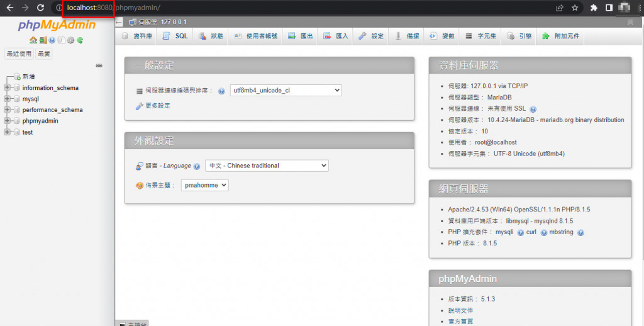Image resolution: width=644 pixels, height=326 pixels.
Task: Expand the phpmyadmin database tree
Action: pyautogui.click(x=6, y=121)
